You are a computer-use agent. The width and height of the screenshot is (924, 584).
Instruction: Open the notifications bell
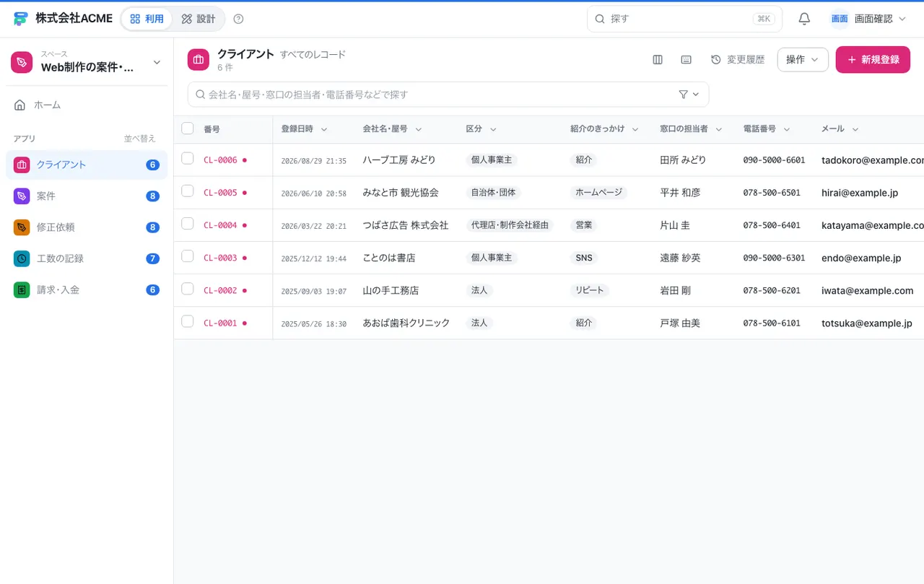pos(804,19)
